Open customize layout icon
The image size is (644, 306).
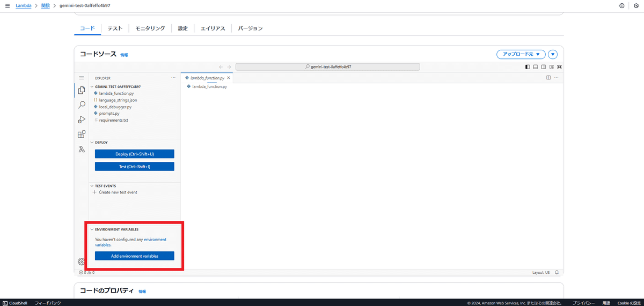552,67
